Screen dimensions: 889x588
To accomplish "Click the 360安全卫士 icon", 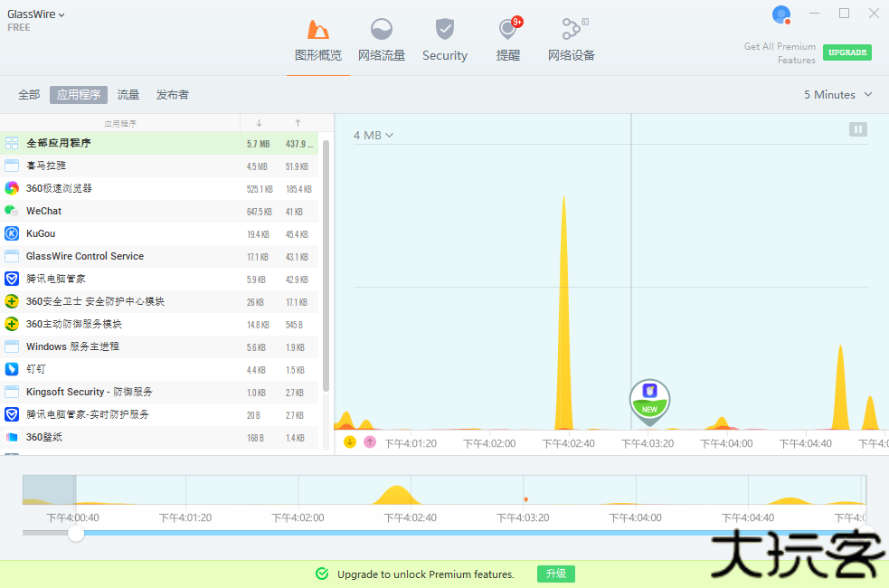I will 12,301.
